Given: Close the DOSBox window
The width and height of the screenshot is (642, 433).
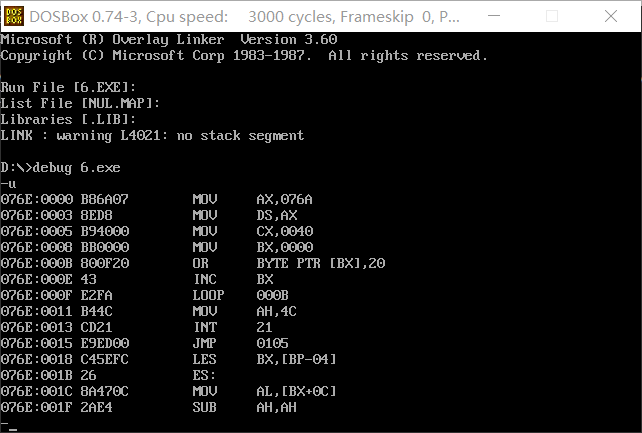Looking at the screenshot, I should click(610, 16).
